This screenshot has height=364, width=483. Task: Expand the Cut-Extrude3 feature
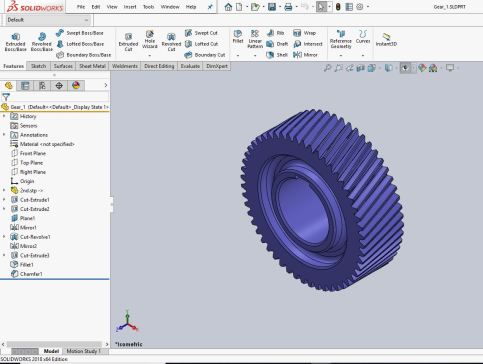click(4, 255)
